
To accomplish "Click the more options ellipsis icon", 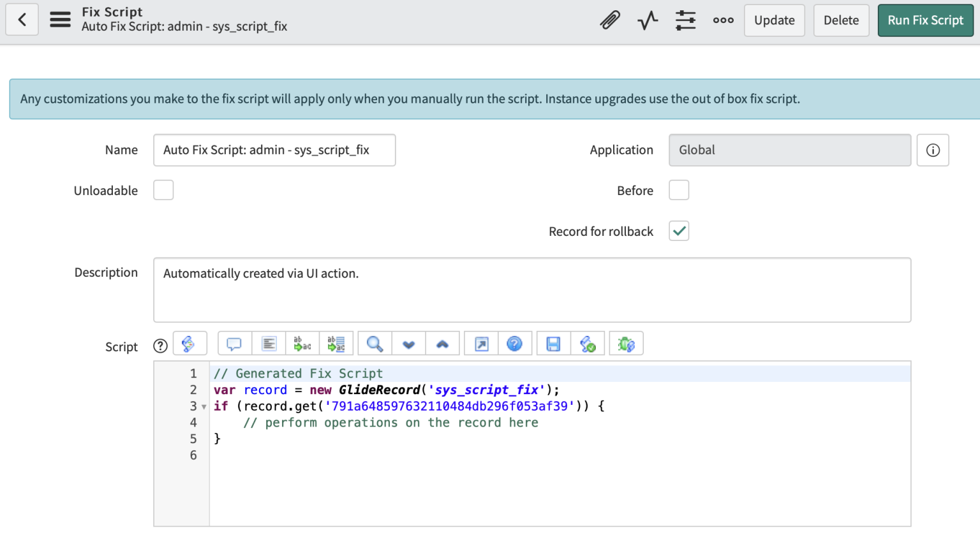I will [723, 20].
